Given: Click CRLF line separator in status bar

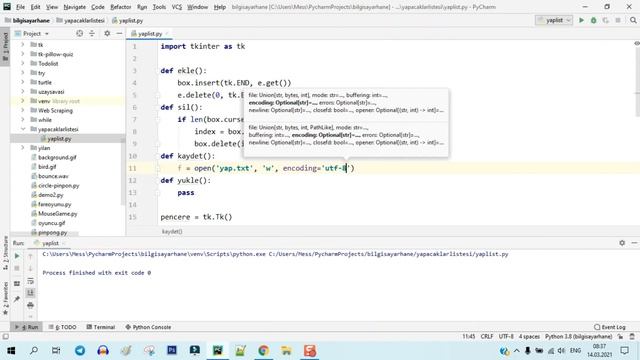Looking at the screenshot, I should pos(487,336).
